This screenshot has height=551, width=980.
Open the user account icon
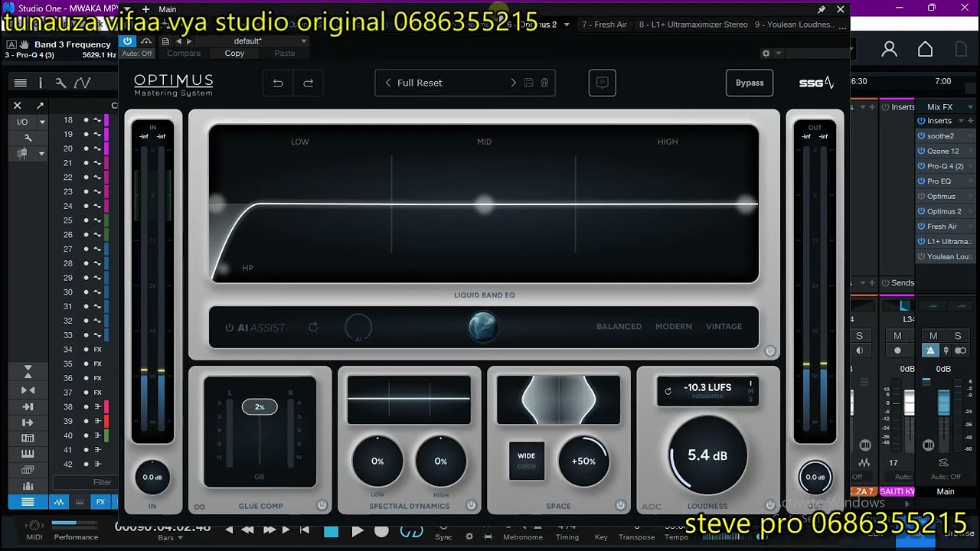coord(889,49)
